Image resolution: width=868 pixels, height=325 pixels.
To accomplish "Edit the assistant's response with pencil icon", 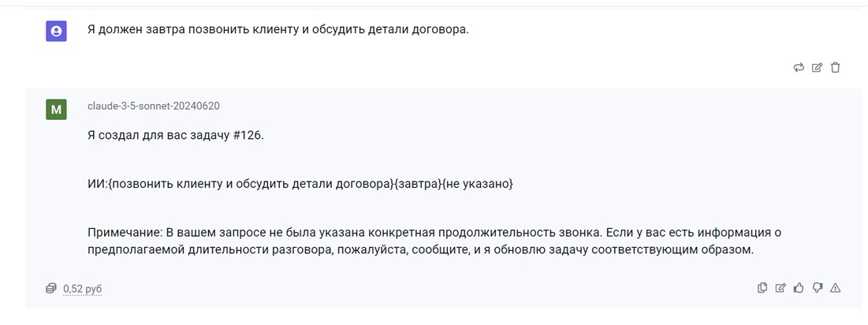I will pyautogui.click(x=780, y=287).
